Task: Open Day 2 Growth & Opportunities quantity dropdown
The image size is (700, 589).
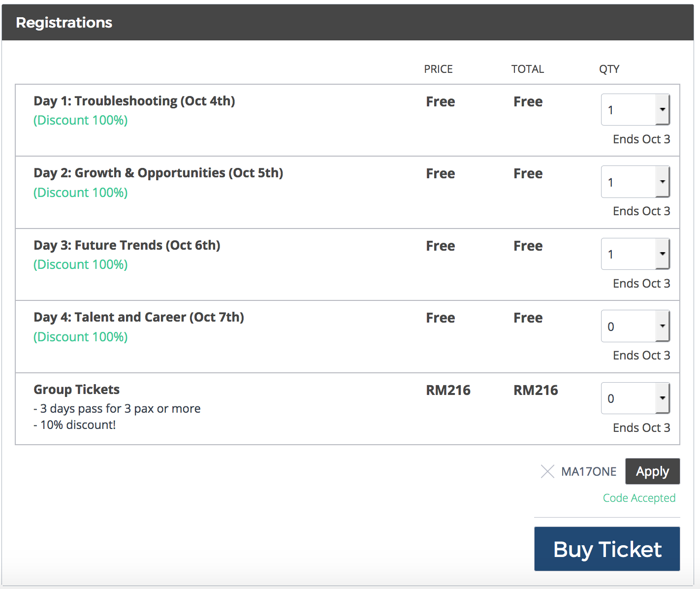Action: pyautogui.click(x=635, y=182)
